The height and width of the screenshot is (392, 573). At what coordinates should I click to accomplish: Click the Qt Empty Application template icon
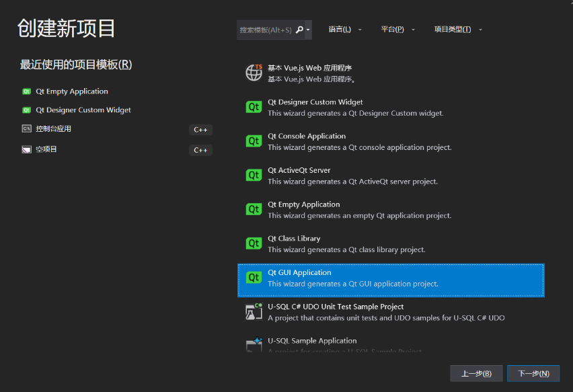point(254,209)
